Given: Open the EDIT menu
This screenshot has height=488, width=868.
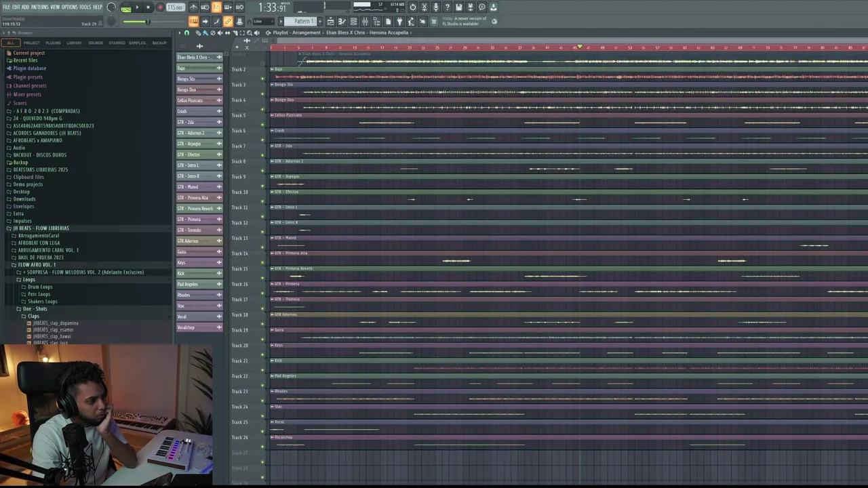Looking at the screenshot, I should point(16,7).
